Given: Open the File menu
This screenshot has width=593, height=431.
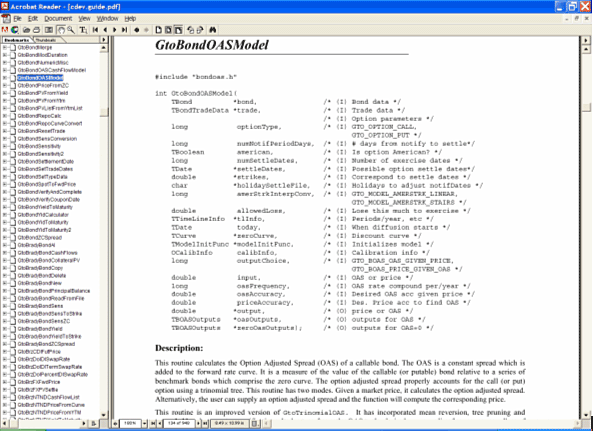Looking at the screenshot, I should tap(18, 19).
